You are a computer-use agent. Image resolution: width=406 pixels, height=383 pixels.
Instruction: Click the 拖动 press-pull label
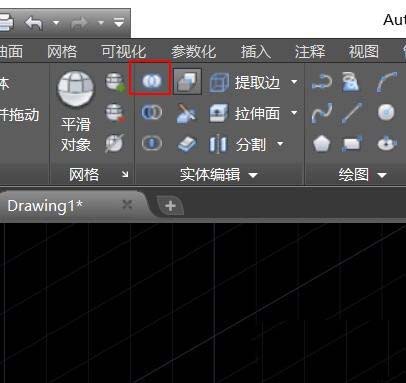point(20,115)
